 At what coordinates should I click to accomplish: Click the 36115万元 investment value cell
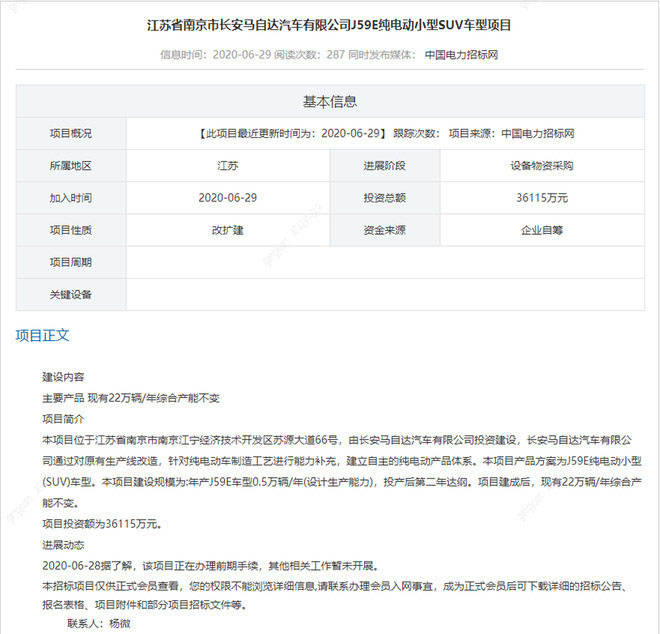pos(542,198)
